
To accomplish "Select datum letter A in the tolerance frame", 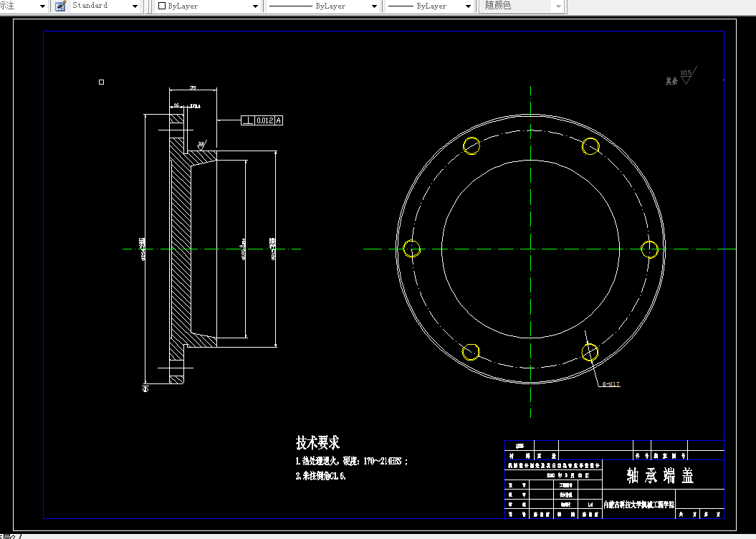I will pos(279,120).
